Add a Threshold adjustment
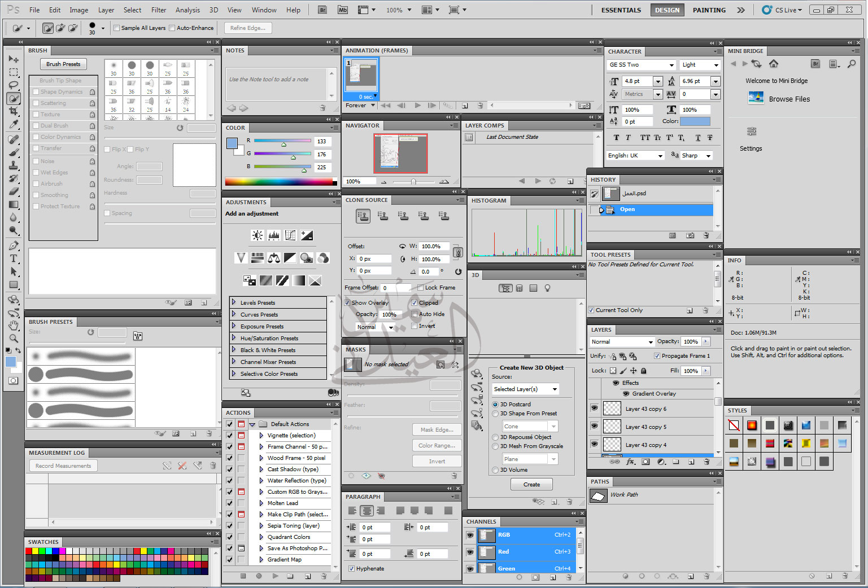 282,280
